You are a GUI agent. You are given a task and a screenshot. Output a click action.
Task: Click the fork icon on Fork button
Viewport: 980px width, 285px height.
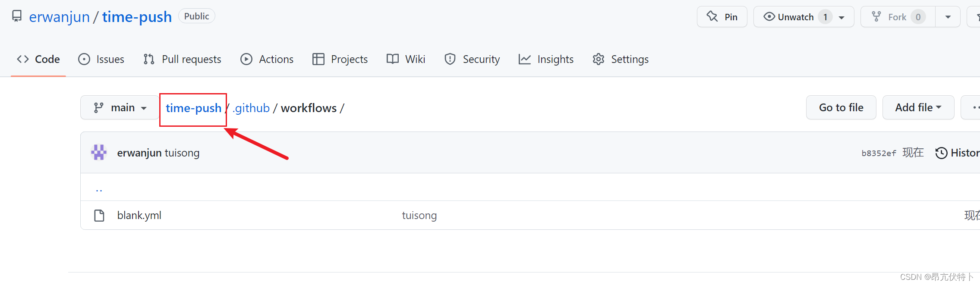[x=876, y=16]
